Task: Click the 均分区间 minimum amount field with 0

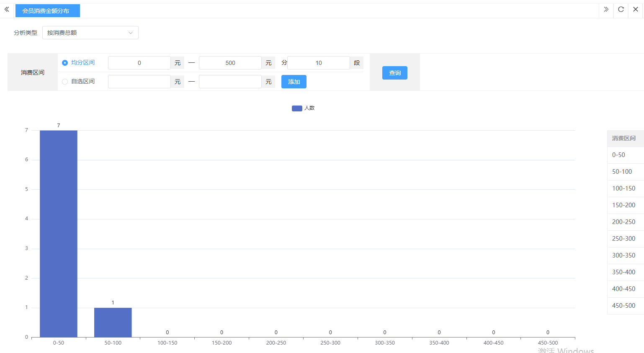Action: click(x=139, y=63)
